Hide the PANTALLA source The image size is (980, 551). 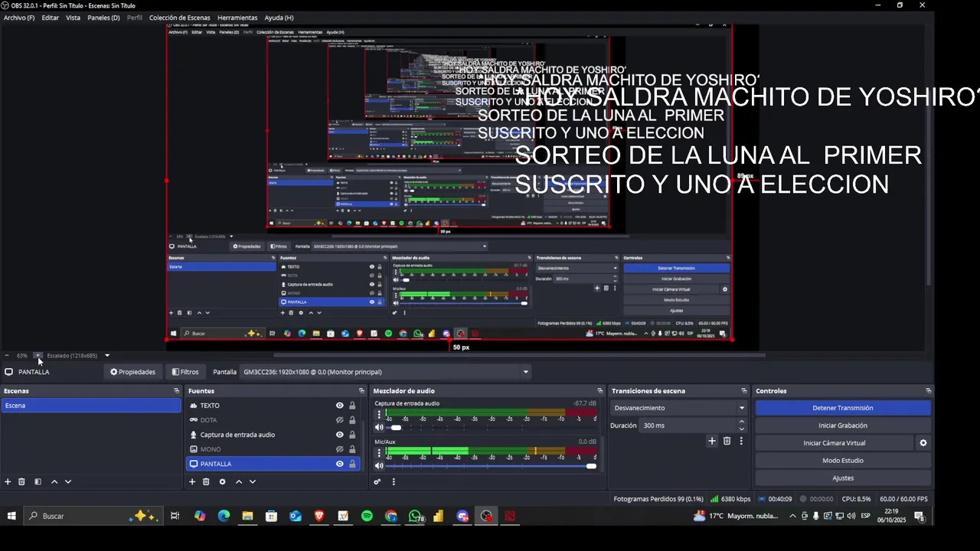[339, 464]
